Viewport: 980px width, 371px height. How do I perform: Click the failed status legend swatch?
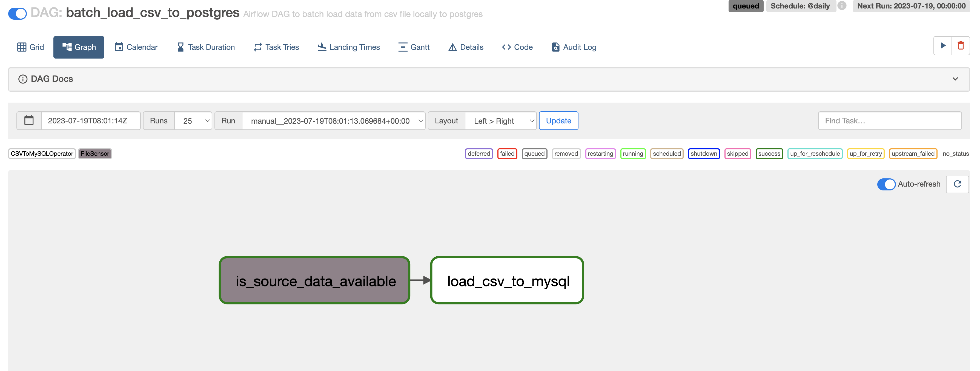click(507, 153)
